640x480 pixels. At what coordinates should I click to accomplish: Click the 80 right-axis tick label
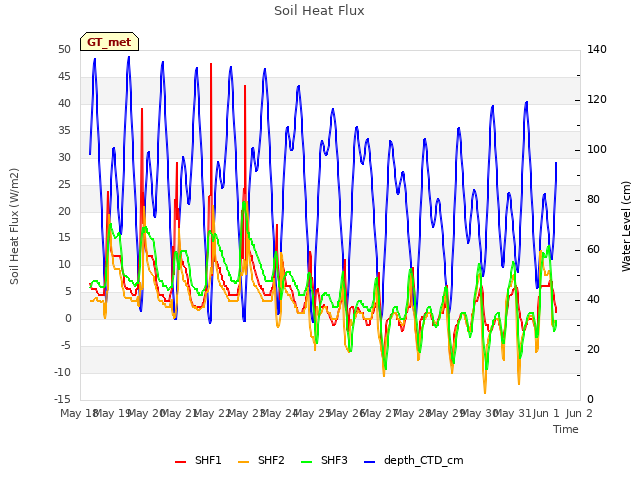click(593, 200)
